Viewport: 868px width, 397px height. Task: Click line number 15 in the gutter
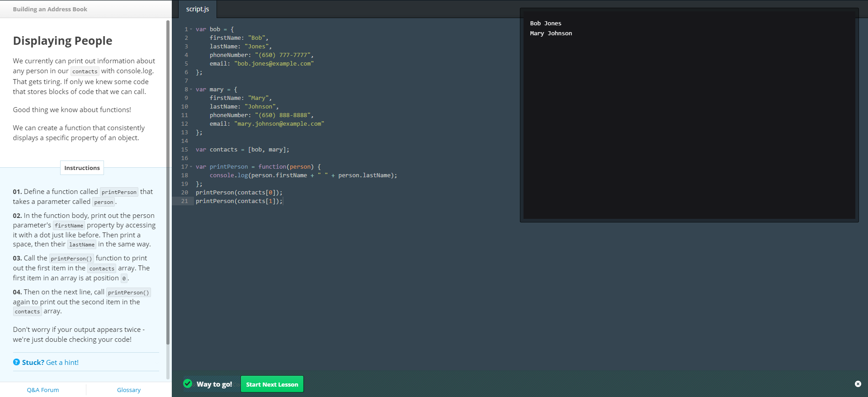click(x=184, y=150)
